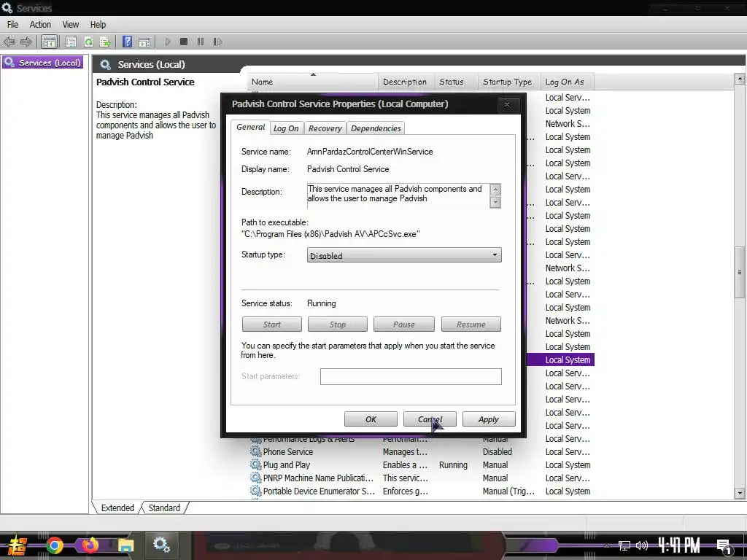Click the Resume service button

471,324
